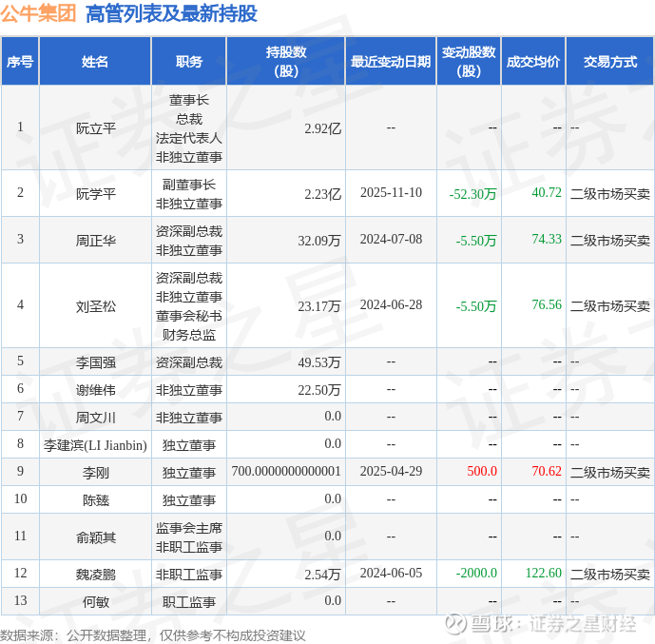This screenshot has width=655, height=644.
Task: Click the date 2025-11-10
Action: (391, 193)
